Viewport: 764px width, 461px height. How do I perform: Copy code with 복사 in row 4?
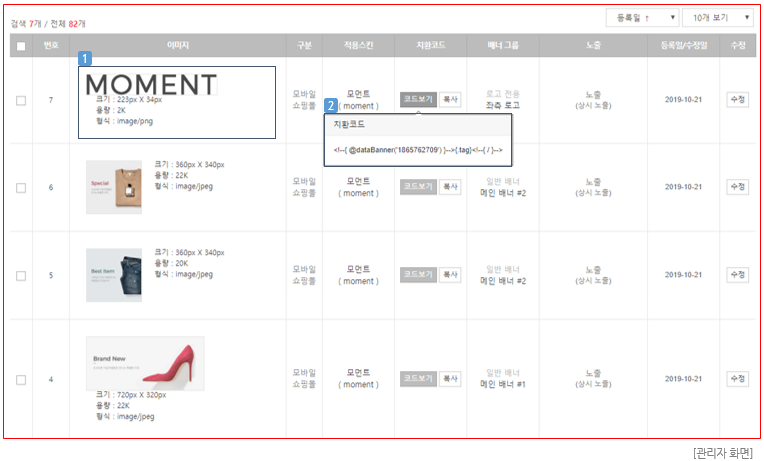point(450,379)
